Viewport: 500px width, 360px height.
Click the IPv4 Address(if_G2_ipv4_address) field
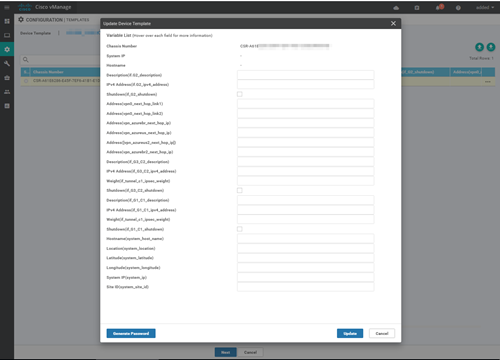(306, 85)
